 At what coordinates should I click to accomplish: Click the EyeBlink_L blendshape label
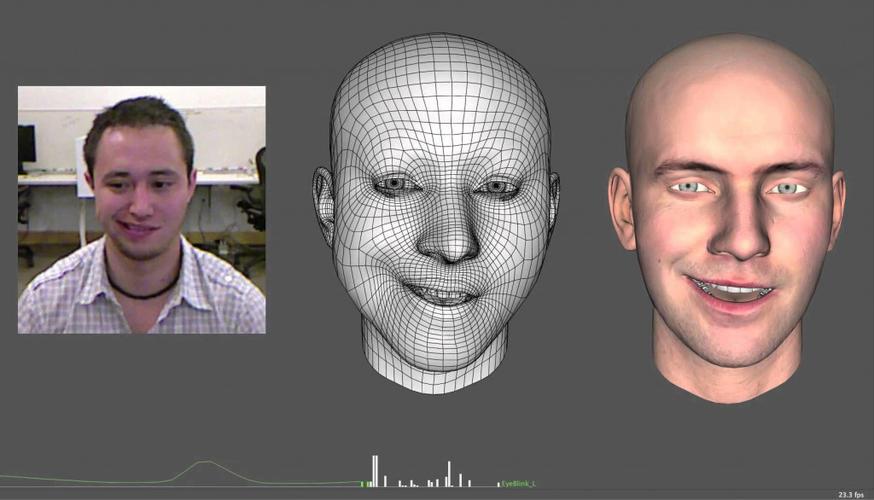[519, 483]
